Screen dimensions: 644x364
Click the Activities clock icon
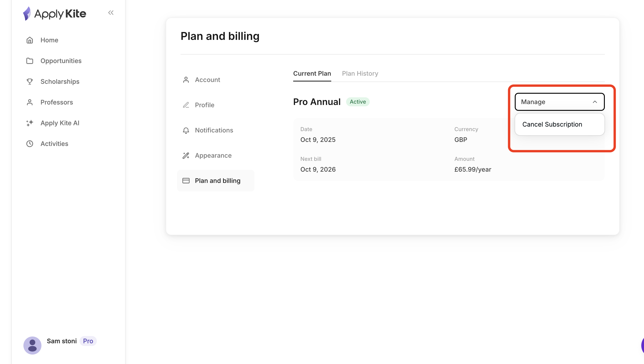[x=30, y=144]
